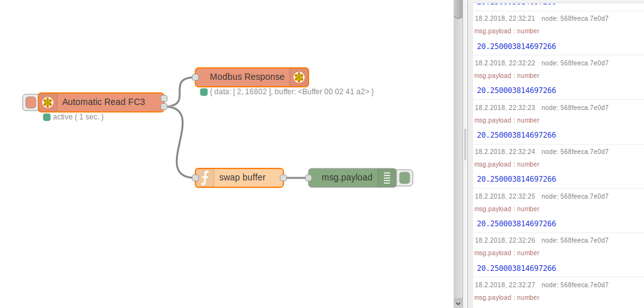The width and height of the screenshot is (644, 308).
Task: Click the canvas vertical scrollbar down arrow
Action: tap(459, 304)
